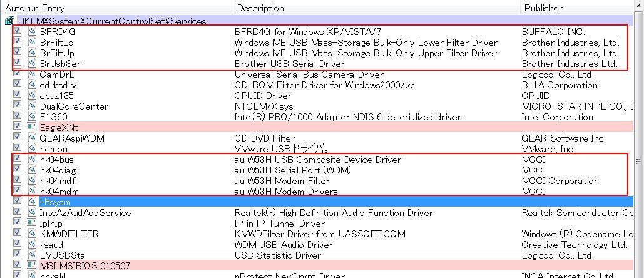Disable the cpuz135 entry checkbox
Screen dimensions: 644x278
[x=17, y=95]
